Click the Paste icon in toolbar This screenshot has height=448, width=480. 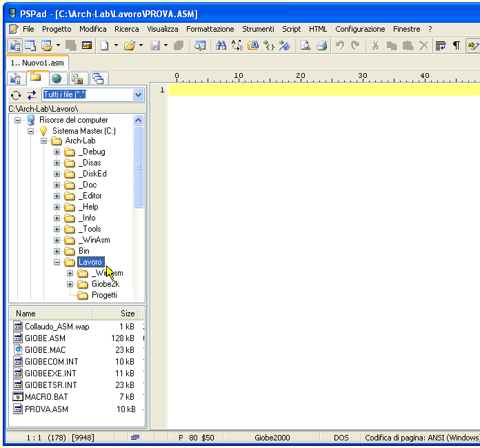coord(408,46)
